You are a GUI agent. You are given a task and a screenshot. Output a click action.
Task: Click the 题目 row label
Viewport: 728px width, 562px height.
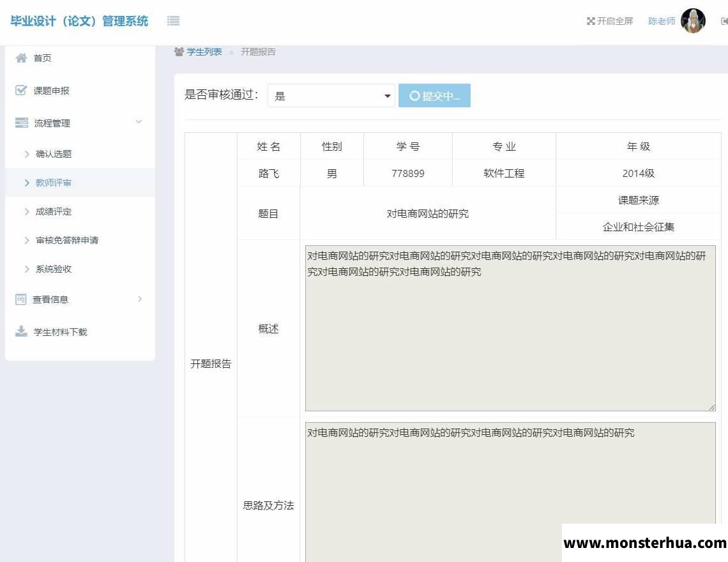pyautogui.click(x=268, y=214)
